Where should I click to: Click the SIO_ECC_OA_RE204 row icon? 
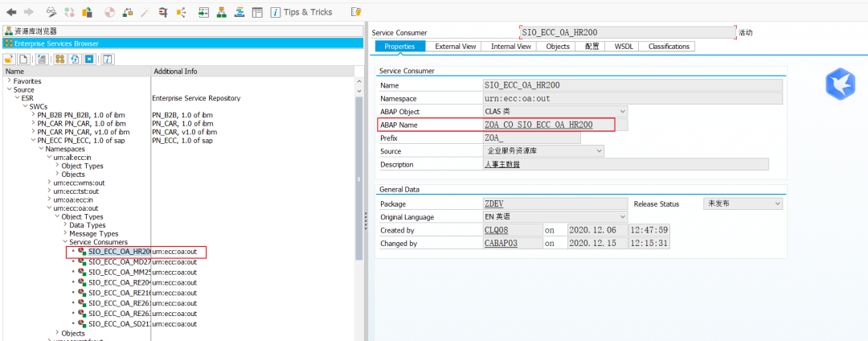click(x=82, y=282)
